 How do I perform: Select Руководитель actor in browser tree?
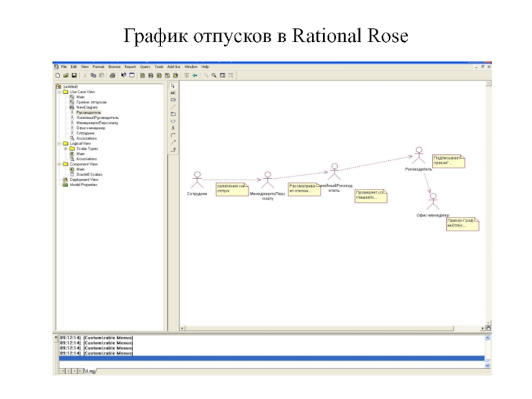pyautogui.click(x=88, y=112)
